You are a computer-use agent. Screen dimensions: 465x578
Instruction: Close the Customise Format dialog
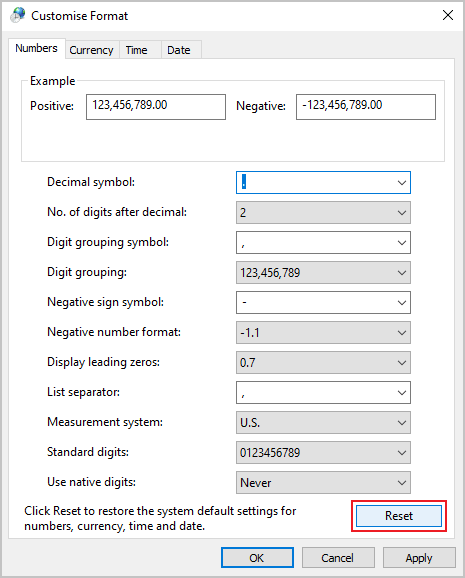(448, 15)
